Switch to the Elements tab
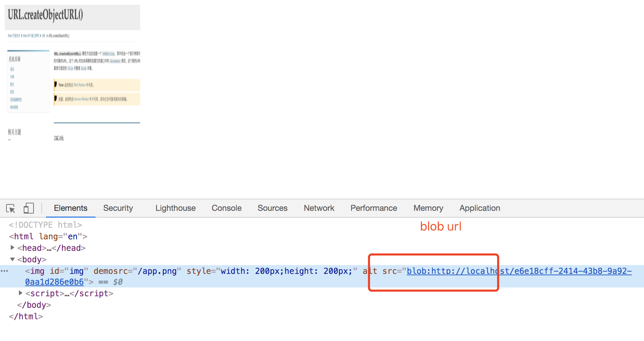Viewport: 644px width, 341px height. [x=70, y=208]
